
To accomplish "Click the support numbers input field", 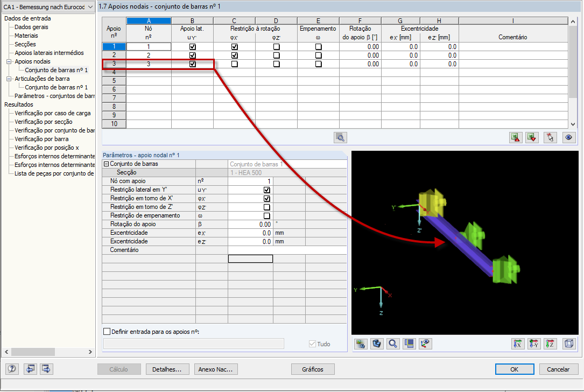I will 194,344.
